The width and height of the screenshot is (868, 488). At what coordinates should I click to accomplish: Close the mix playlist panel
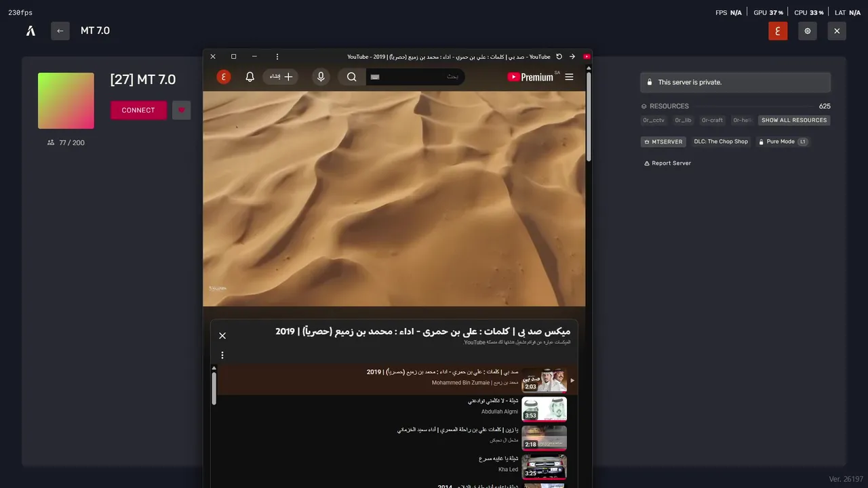pyautogui.click(x=222, y=335)
